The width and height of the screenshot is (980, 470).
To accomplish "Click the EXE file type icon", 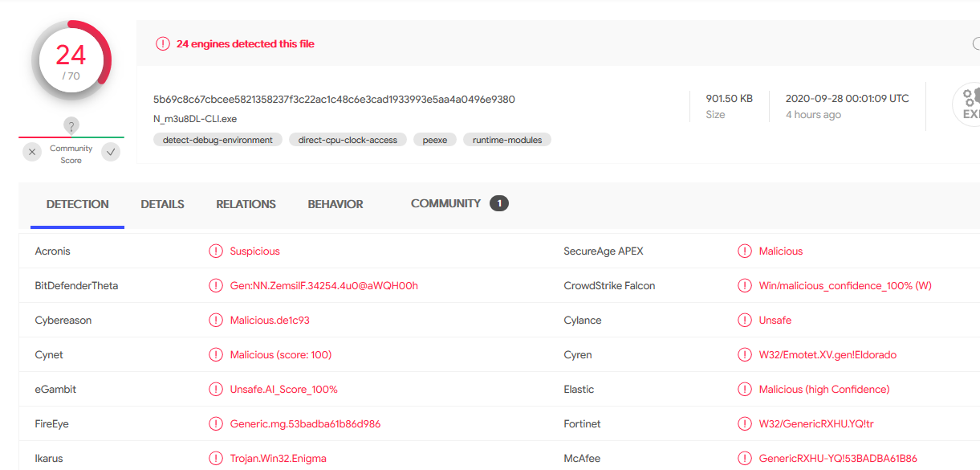I will (966, 105).
